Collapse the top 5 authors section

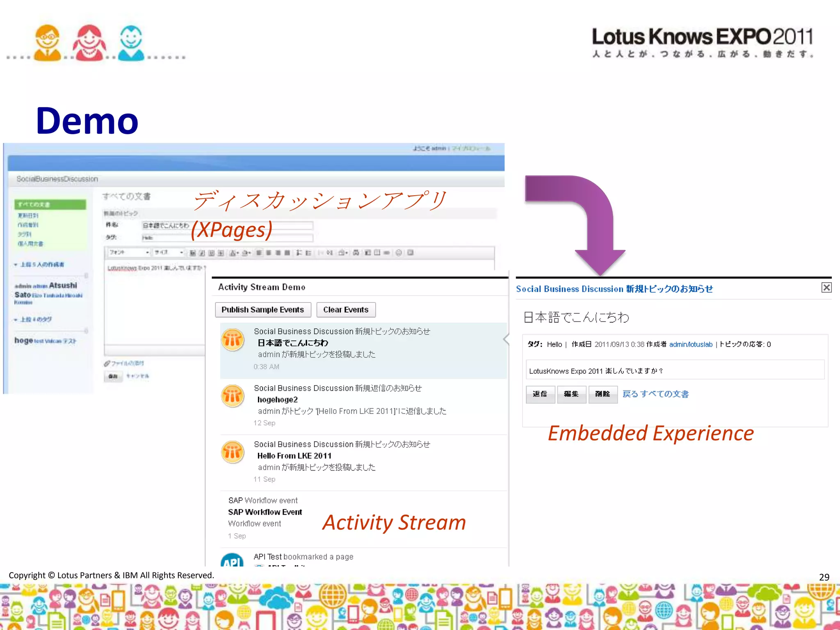(16, 265)
